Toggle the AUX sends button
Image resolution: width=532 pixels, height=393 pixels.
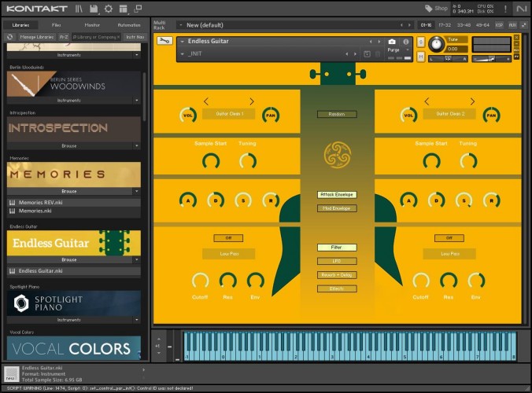tap(512, 25)
